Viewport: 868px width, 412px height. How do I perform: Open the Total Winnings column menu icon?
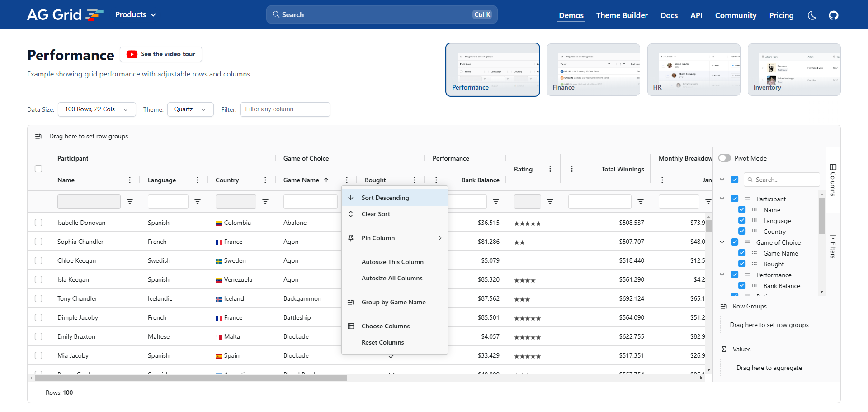coord(572,169)
